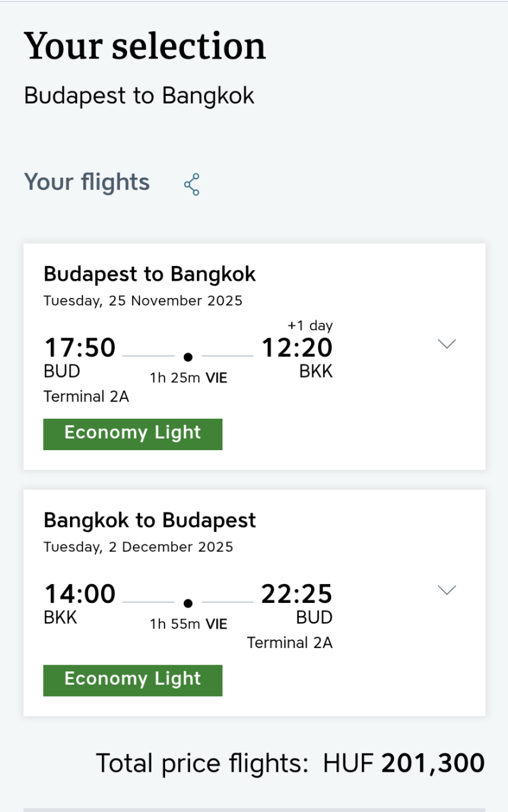This screenshot has width=508, height=812.
Task: Click the 12:20 arrival time at BKK
Action: point(297,348)
